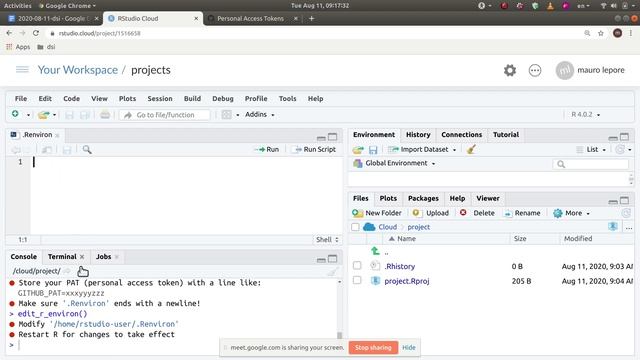Screen dimensions: 640x360
Task: Click the print icon in main toolbar
Action: pyautogui.click(x=105, y=115)
